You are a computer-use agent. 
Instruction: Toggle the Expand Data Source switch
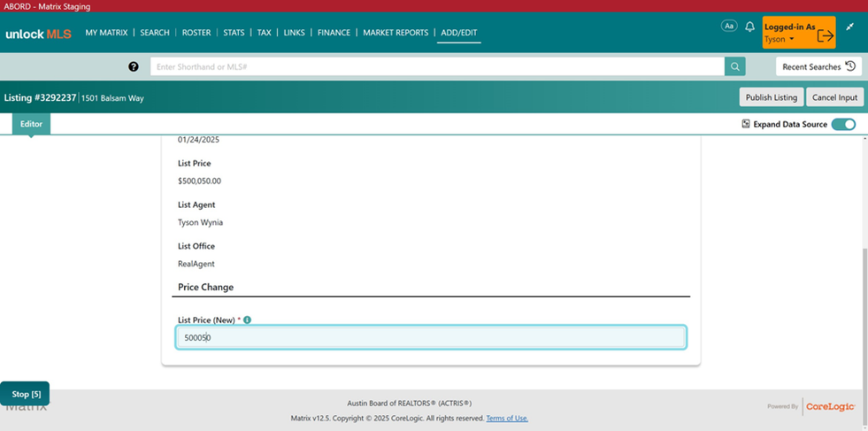(843, 124)
